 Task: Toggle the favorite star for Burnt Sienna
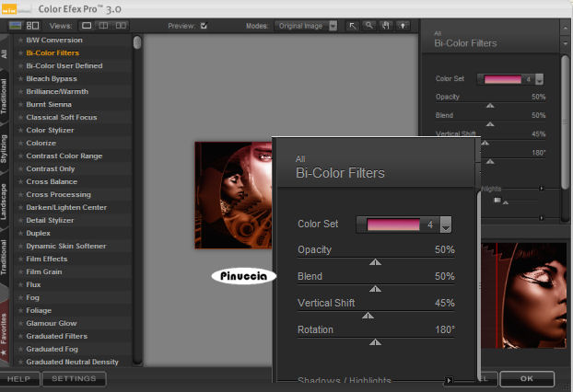(x=21, y=104)
